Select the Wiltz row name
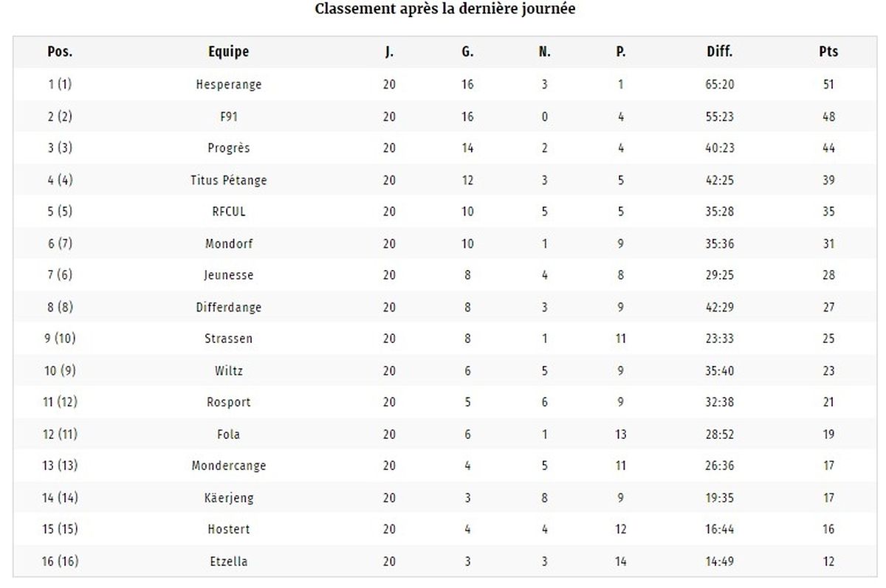 pyautogui.click(x=229, y=370)
